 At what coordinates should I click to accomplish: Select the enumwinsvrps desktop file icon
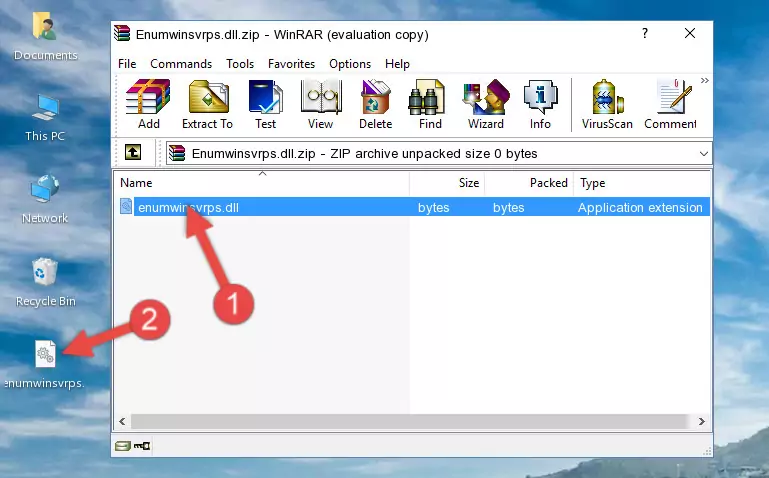pyautogui.click(x=45, y=365)
